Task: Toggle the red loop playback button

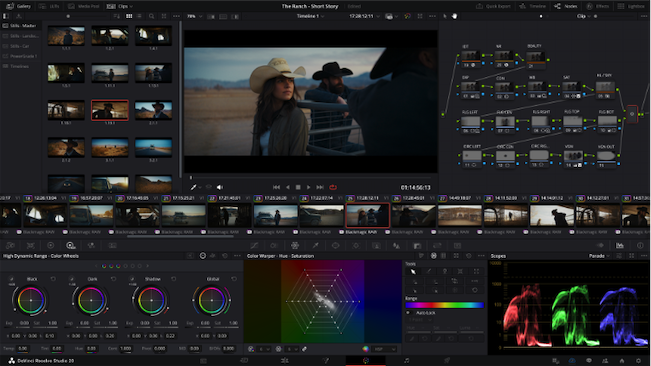Action: click(x=333, y=188)
